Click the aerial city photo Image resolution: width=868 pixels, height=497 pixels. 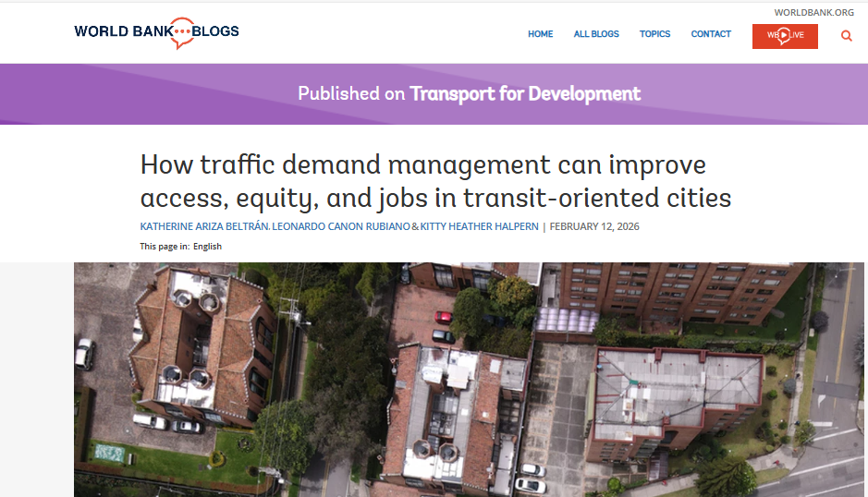pyautogui.click(x=469, y=380)
